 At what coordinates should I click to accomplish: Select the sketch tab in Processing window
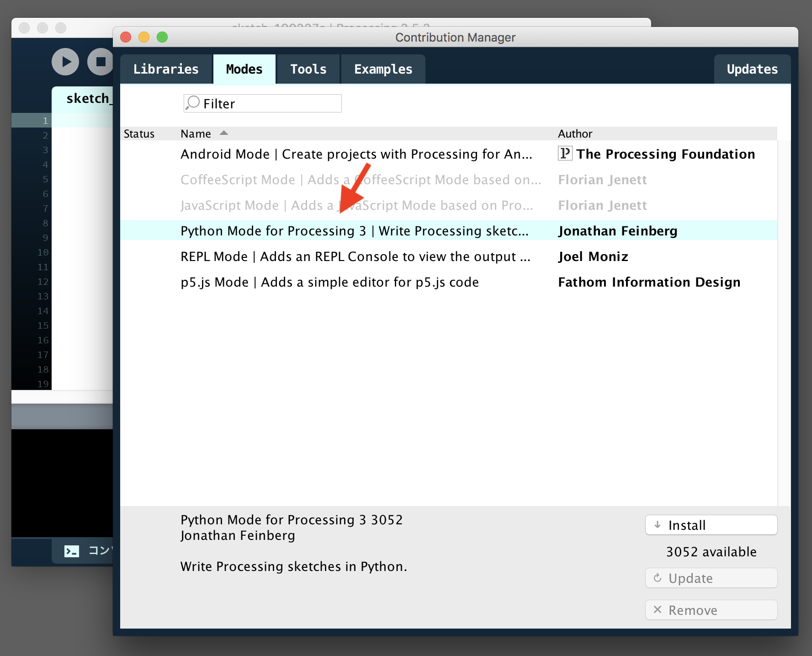(83, 99)
